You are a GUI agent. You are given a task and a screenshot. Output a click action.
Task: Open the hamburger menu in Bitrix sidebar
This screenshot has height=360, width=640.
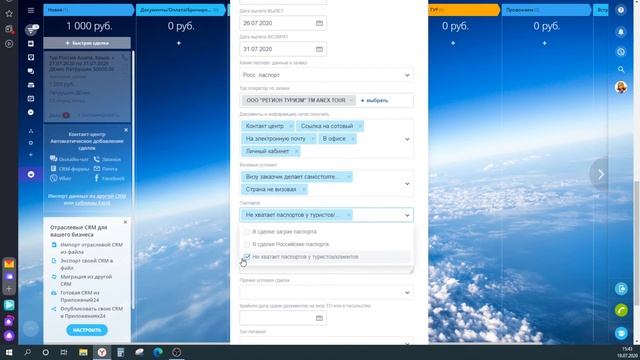tap(31, 10)
